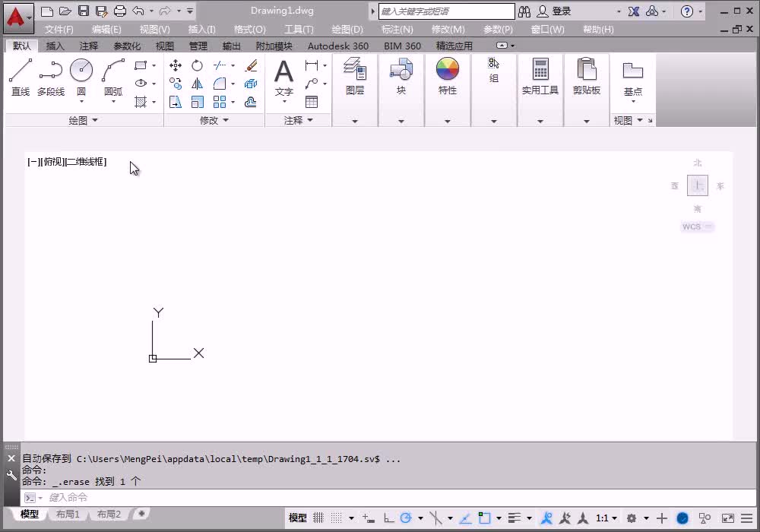
Task: Toggle annotation visibility blue icon
Action: coord(546,518)
